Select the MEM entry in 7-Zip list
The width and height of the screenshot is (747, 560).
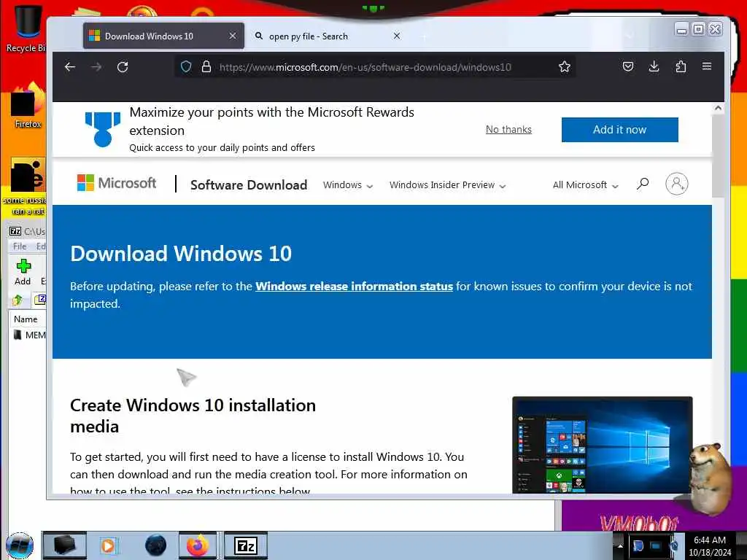[x=30, y=335]
